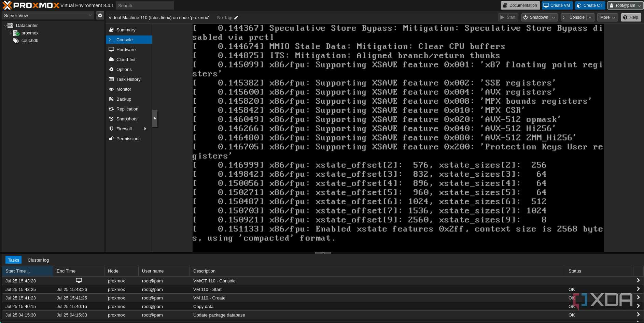Click the Firewall shield icon
Screen dimensions: 644x323
point(111,129)
